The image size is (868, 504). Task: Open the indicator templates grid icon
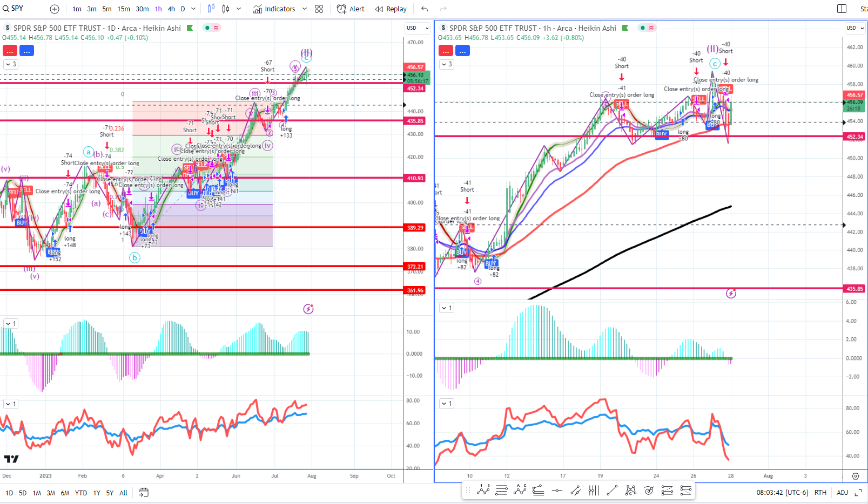[x=319, y=9]
